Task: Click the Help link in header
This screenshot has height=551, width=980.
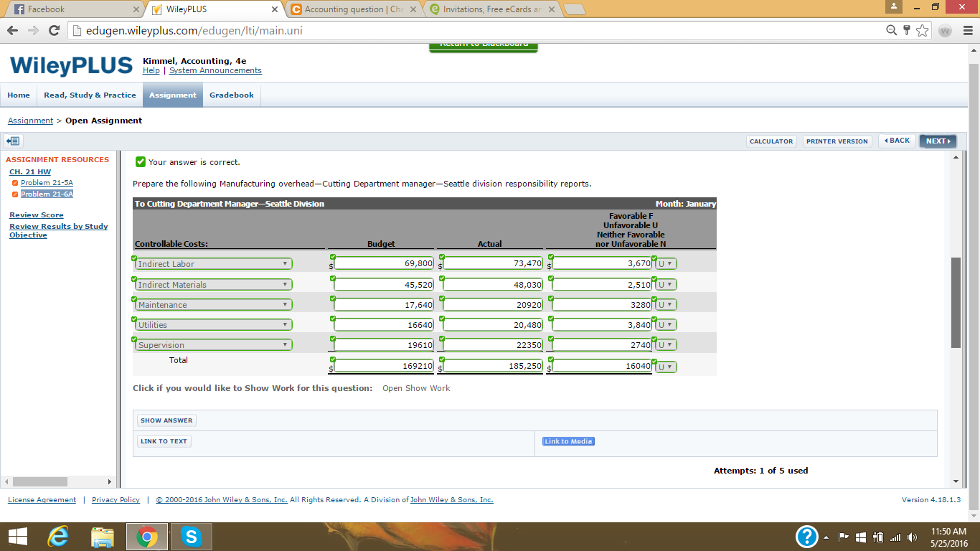Action: tap(151, 70)
